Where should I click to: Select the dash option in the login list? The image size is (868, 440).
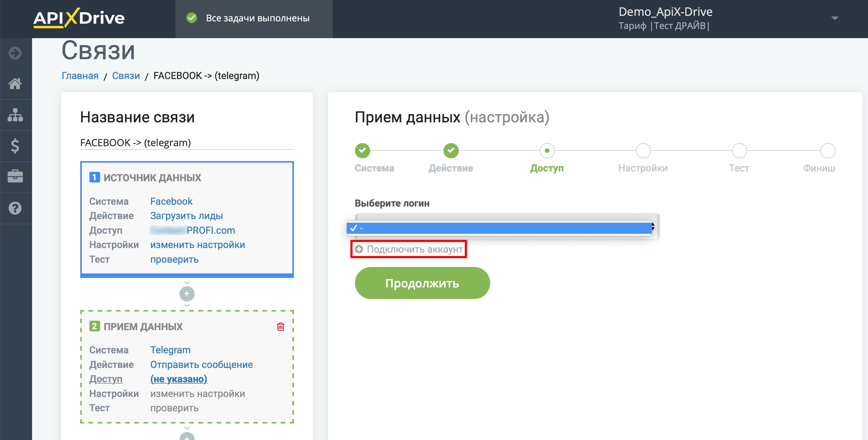click(x=499, y=228)
